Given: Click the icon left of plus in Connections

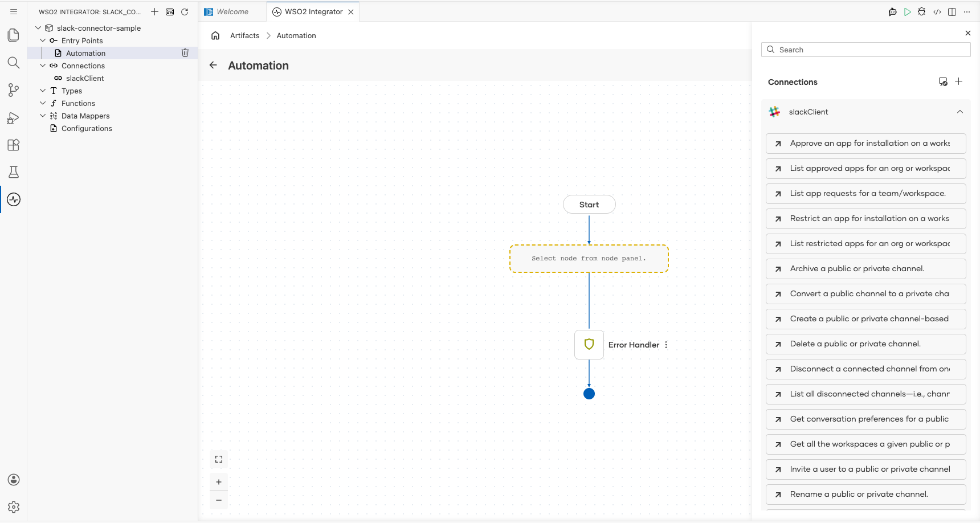Looking at the screenshot, I should point(943,81).
